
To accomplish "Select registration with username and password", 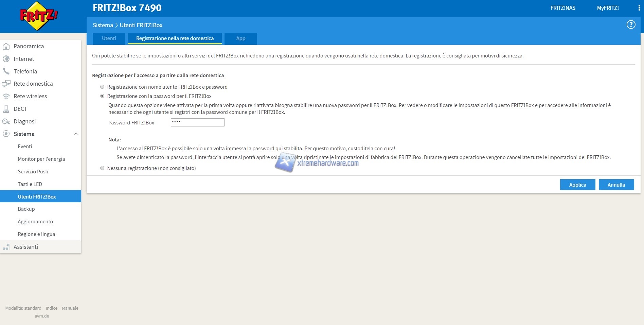I will [102, 87].
